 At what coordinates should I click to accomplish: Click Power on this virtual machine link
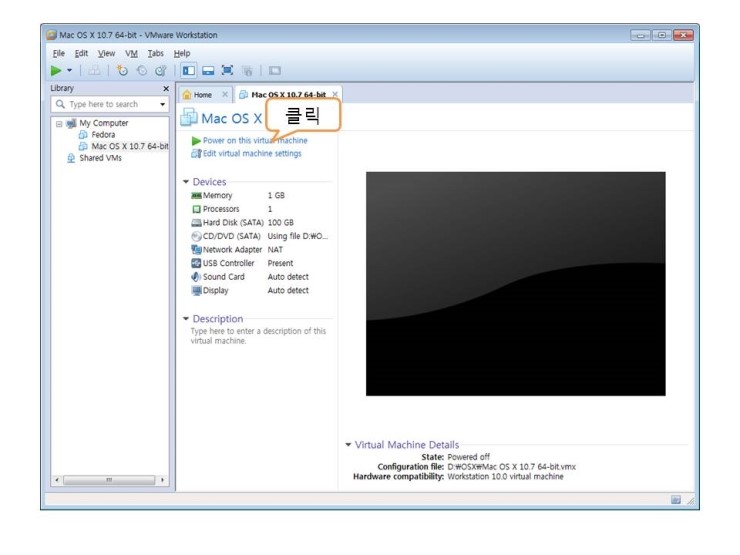point(240,141)
